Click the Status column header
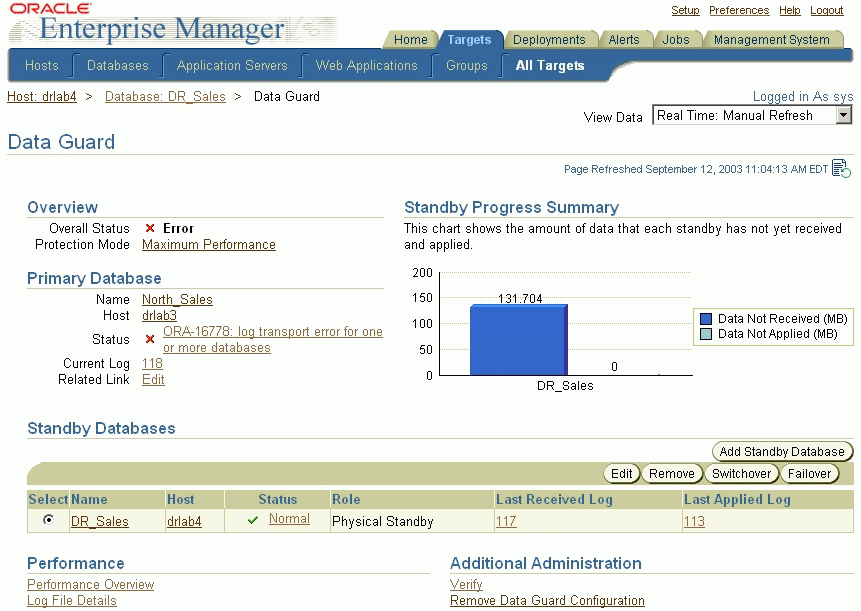The height and width of the screenshot is (611, 861). [277, 499]
